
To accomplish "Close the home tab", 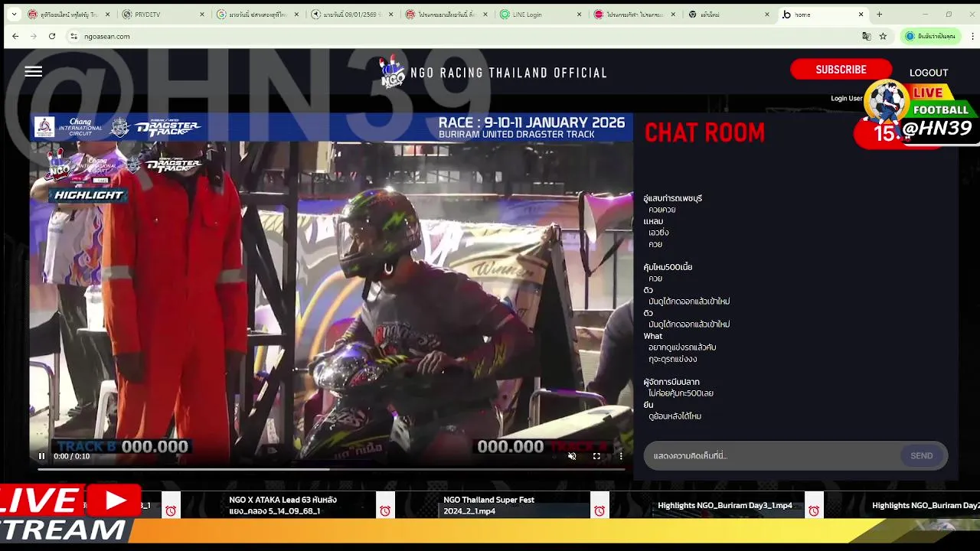I will click(861, 15).
